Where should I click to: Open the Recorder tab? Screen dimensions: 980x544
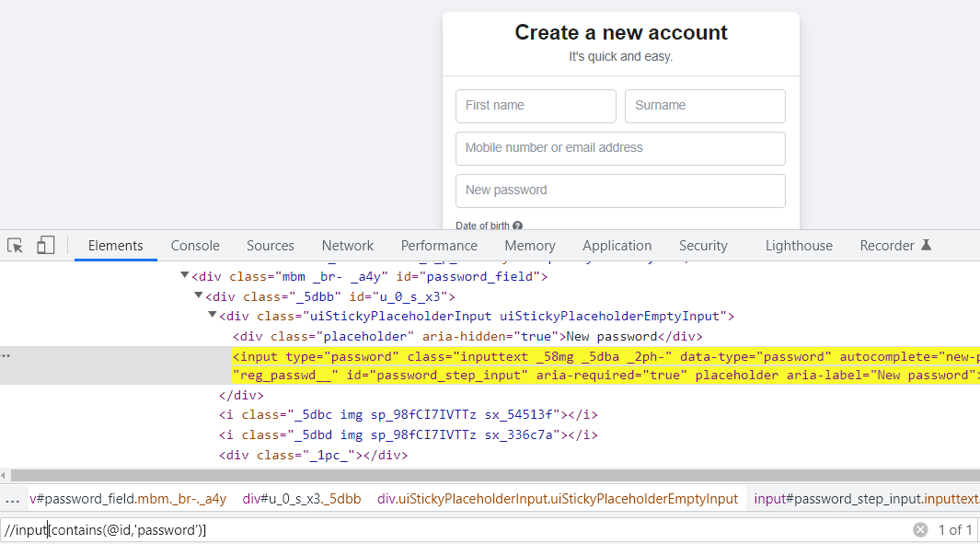pos(887,246)
